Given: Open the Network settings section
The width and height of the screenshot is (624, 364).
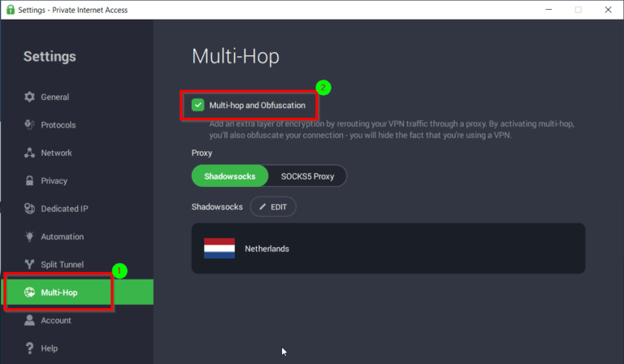Looking at the screenshot, I should click(x=56, y=153).
